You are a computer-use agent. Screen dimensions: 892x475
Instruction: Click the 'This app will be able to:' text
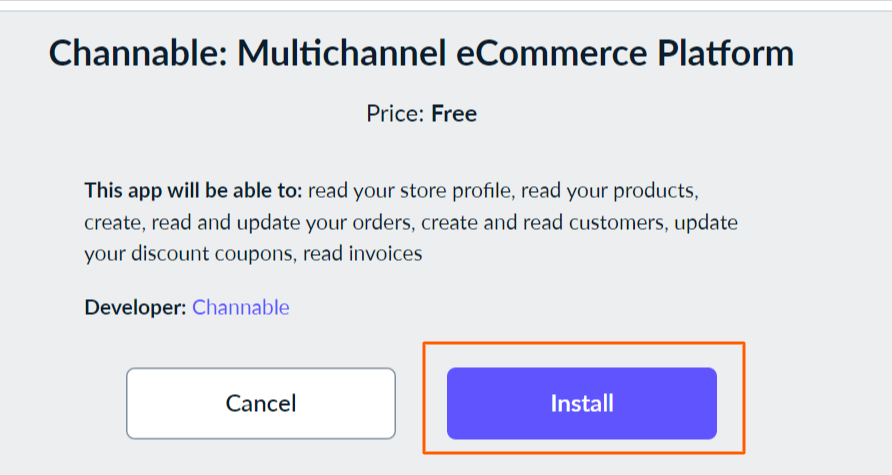(195, 189)
